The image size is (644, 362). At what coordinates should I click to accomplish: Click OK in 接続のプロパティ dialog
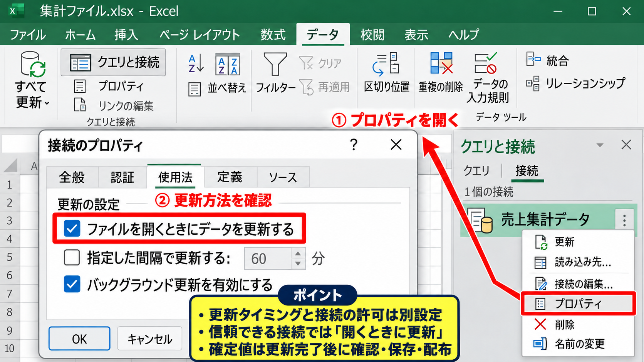[79, 339]
